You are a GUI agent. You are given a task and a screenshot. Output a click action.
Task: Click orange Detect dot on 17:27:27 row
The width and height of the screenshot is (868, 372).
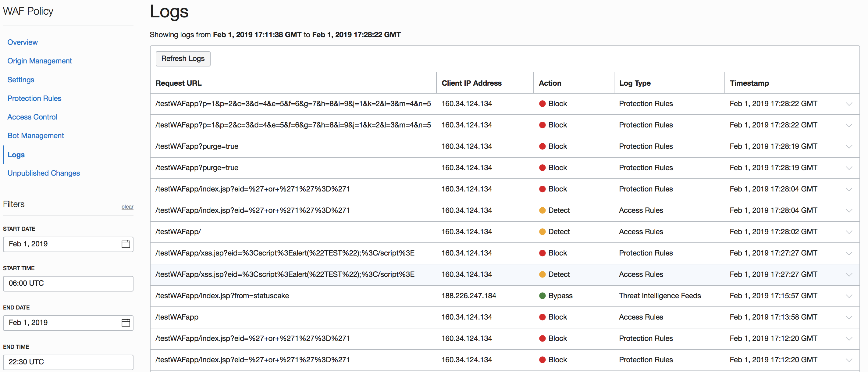(542, 274)
